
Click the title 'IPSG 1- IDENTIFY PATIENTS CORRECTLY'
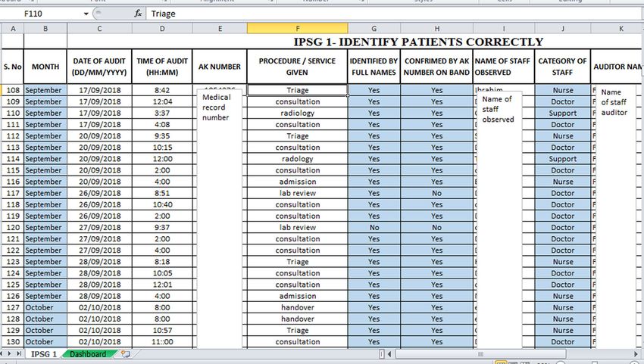(418, 42)
